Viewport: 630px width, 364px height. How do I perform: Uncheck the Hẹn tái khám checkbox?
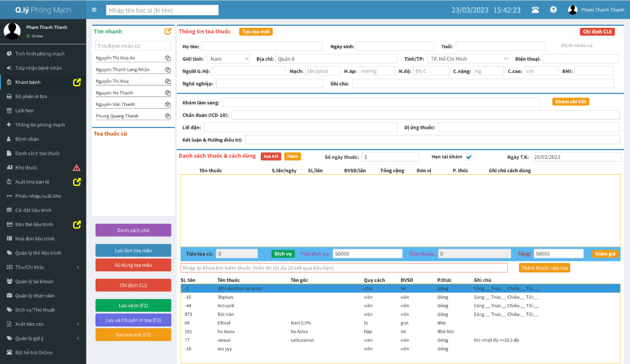point(469,157)
